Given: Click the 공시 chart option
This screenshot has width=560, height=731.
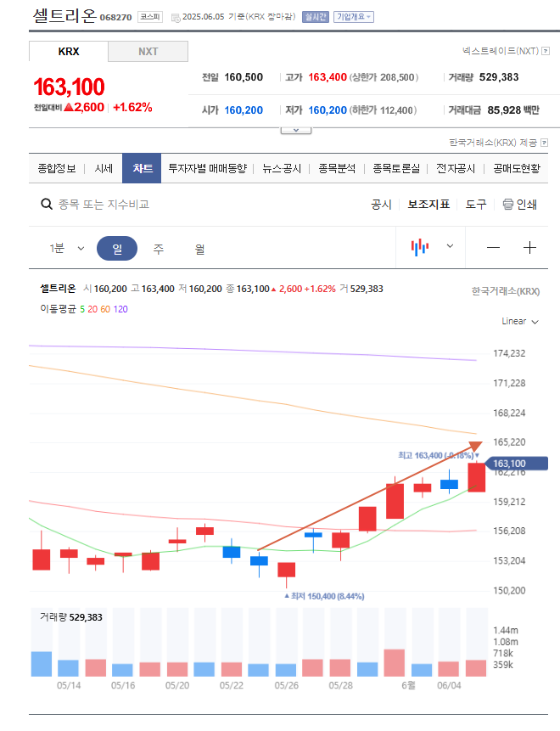Looking at the screenshot, I should [381, 205].
